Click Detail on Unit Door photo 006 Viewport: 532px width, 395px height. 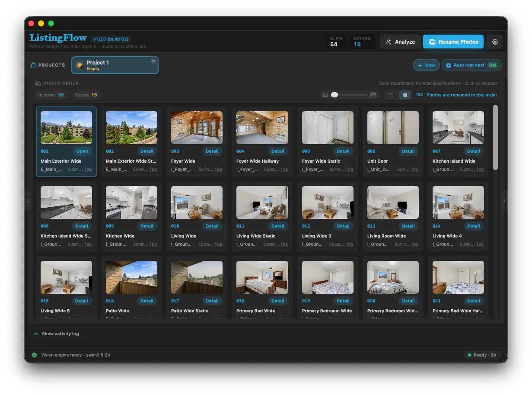(408, 151)
